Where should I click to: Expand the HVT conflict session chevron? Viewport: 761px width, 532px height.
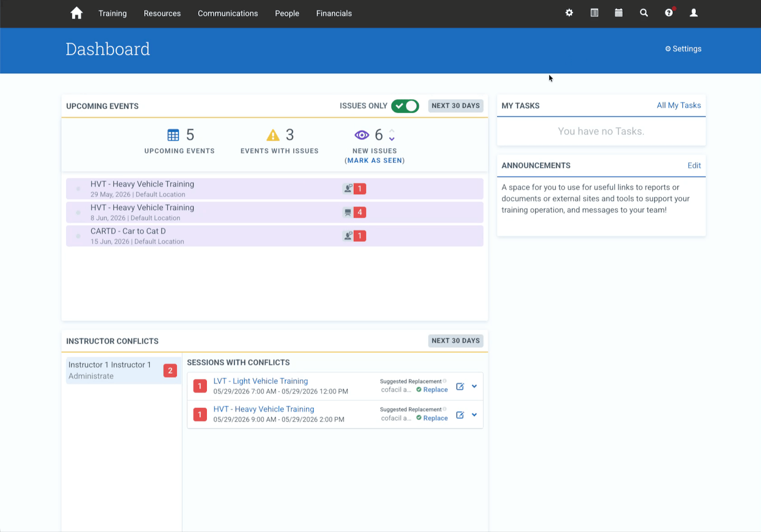[x=474, y=415]
